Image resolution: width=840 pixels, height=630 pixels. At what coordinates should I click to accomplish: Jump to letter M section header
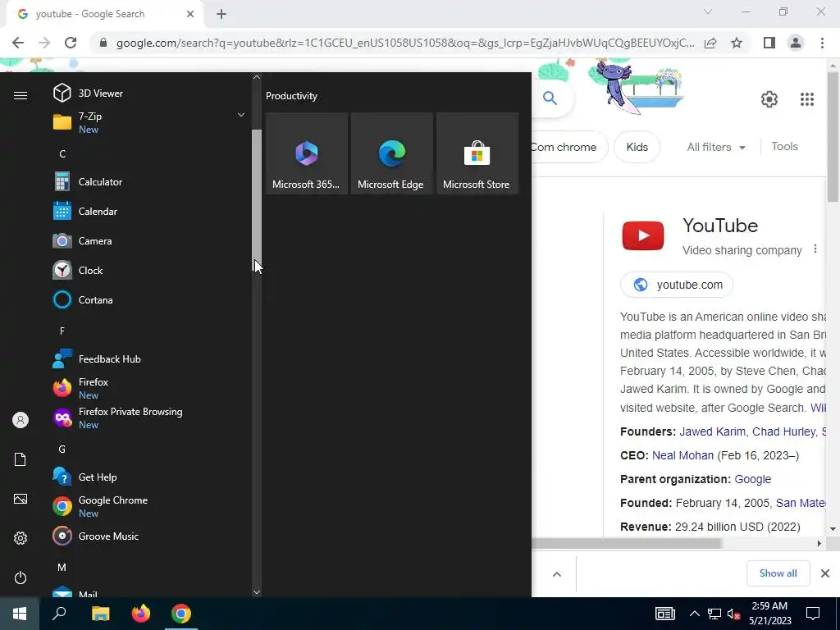(x=62, y=567)
